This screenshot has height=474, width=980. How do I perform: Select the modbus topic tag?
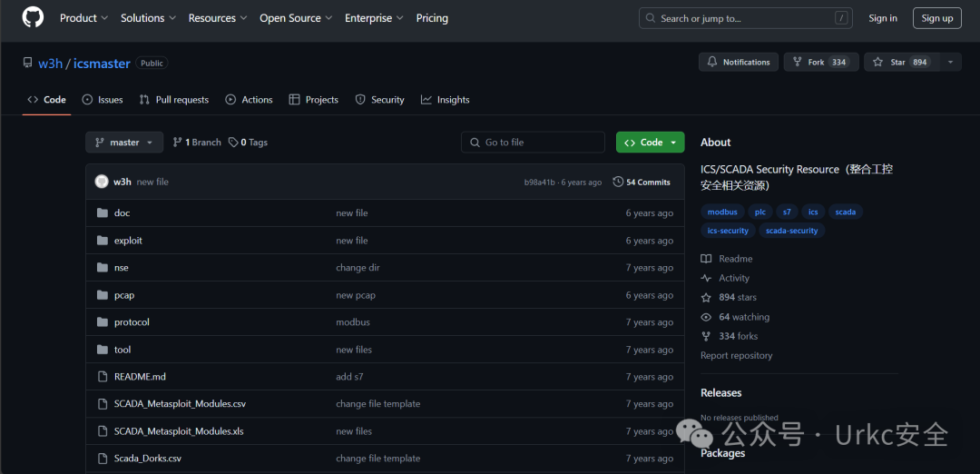click(x=722, y=212)
